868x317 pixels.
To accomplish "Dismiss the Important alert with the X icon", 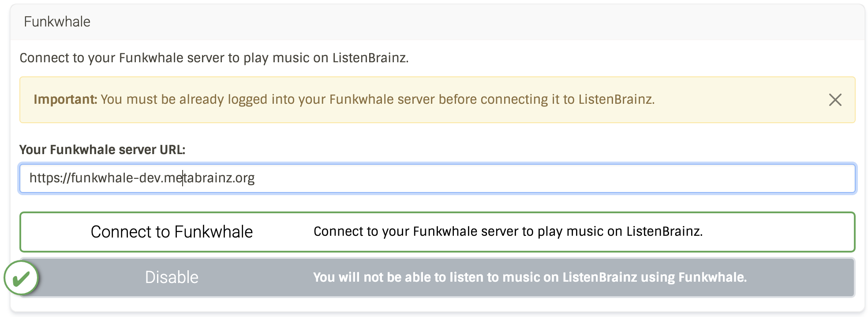I will click(x=835, y=100).
